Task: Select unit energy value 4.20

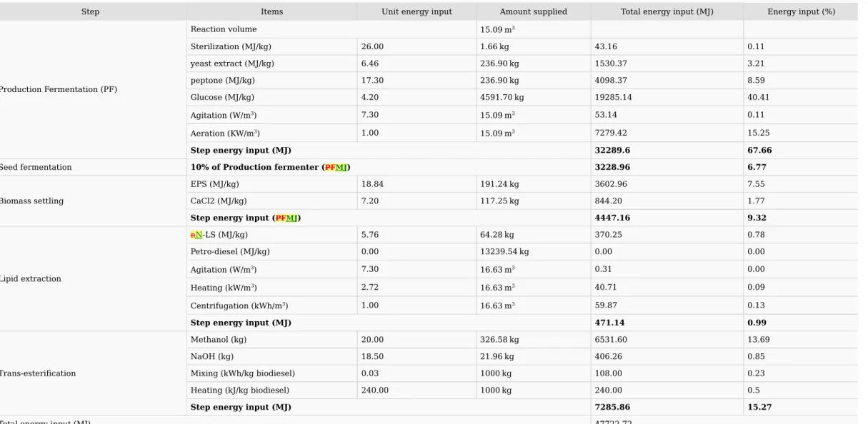Action: [370, 97]
